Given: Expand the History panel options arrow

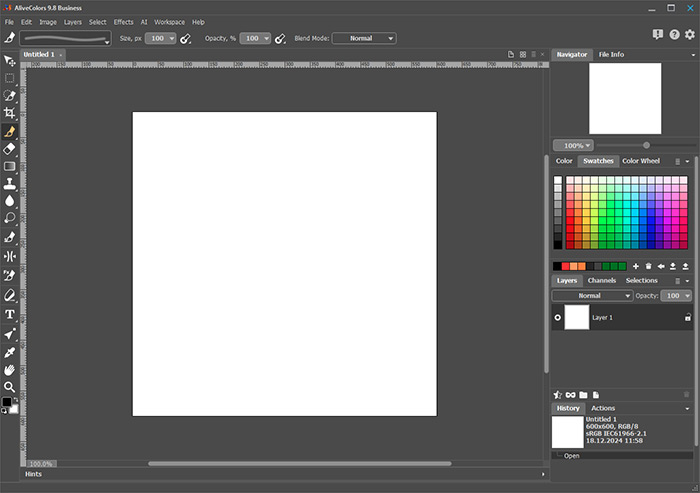Looking at the screenshot, I should (x=687, y=409).
